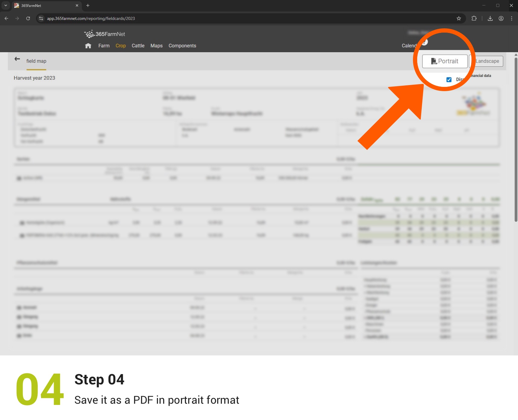The width and height of the screenshot is (518, 420).
Task: Click the browser reload page icon
Action: coord(28,18)
